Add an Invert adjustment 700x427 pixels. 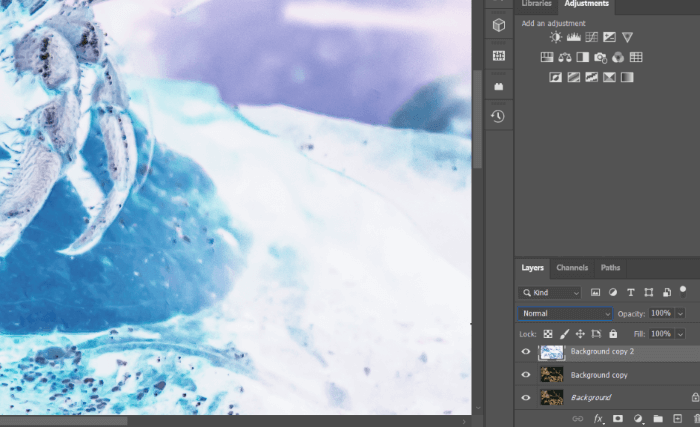tap(556, 77)
